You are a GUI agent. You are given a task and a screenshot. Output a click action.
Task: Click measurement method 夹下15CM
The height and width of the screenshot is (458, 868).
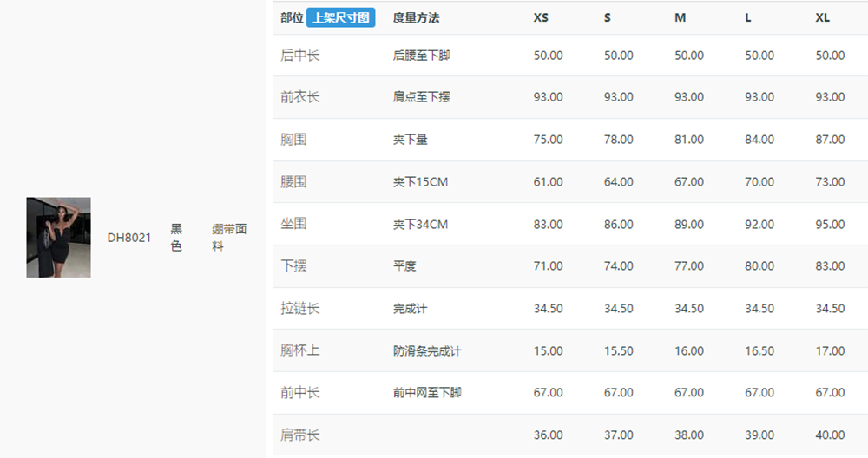420,182
